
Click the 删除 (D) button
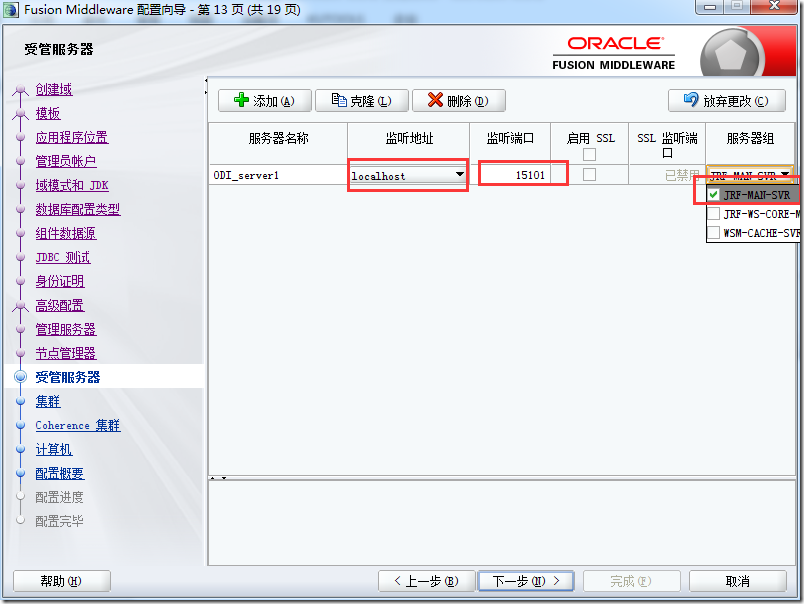click(458, 100)
